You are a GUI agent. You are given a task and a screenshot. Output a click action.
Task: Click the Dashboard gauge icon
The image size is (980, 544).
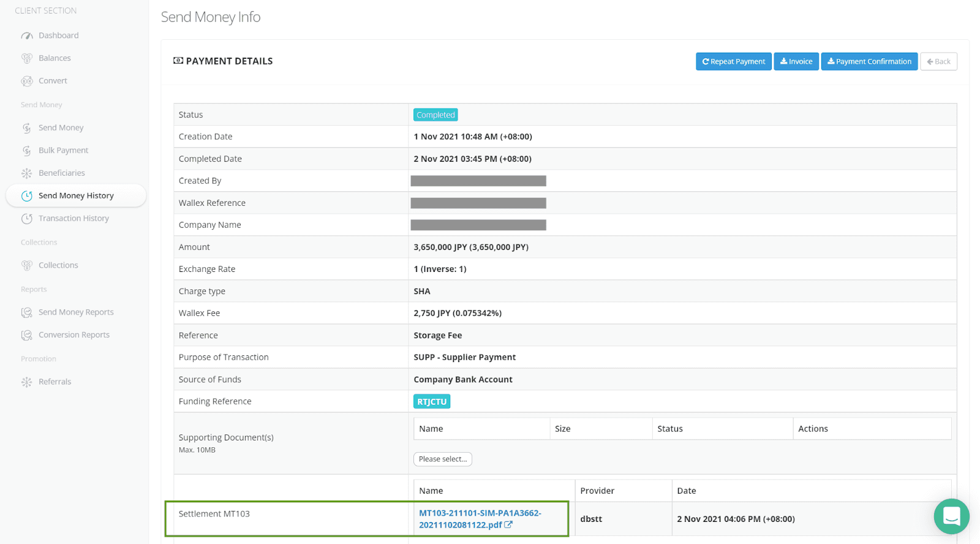tap(27, 36)
